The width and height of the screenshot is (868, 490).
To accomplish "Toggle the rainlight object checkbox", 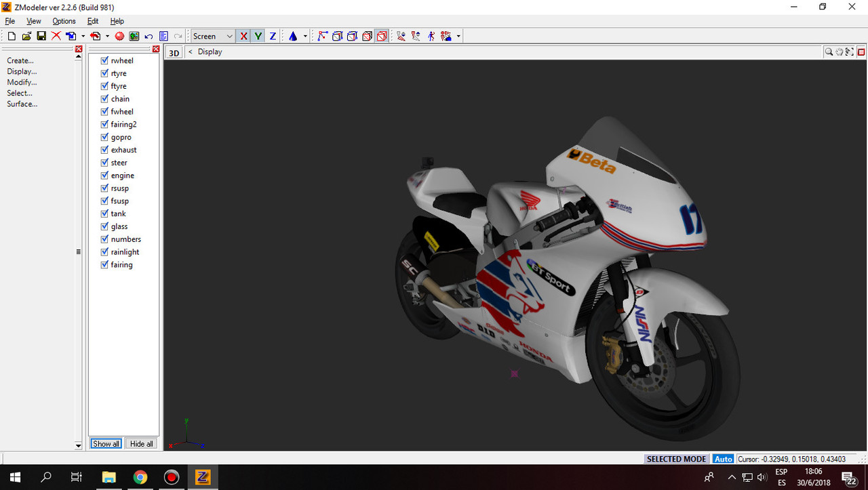I will tap(104, 251).
